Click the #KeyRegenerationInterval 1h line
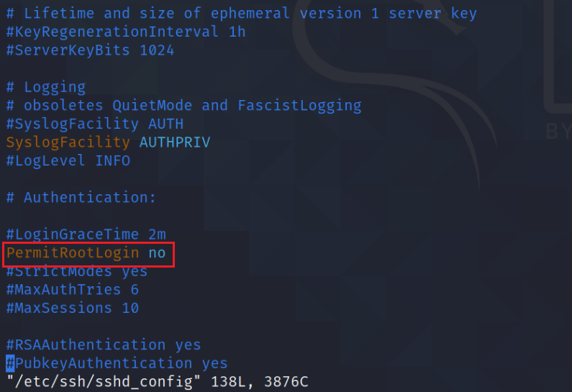The height and width of the screenshot is (392, 572). [126, 32]
